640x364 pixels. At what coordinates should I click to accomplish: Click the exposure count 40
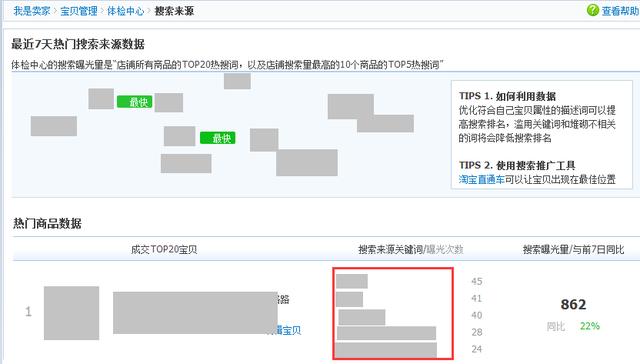click(x=477, y=315)
